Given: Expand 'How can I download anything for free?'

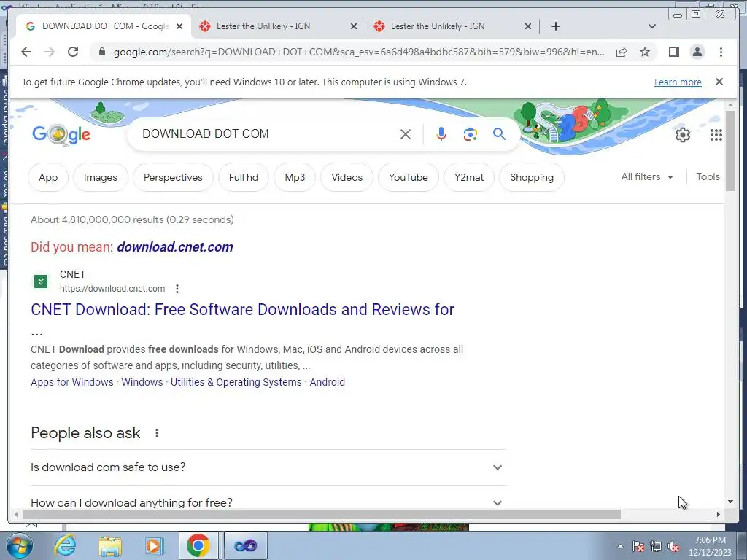Looking at the screenshot, I should [267, 502].
